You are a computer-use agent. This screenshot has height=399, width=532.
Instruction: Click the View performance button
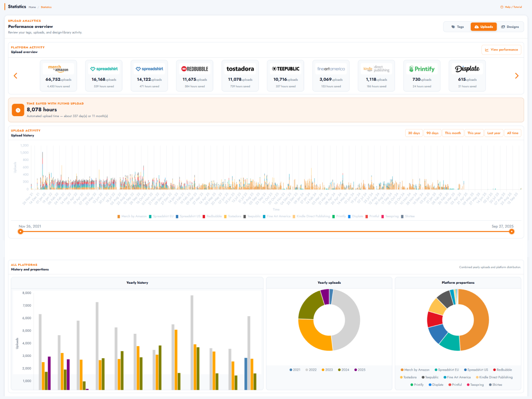pos(501,50)
